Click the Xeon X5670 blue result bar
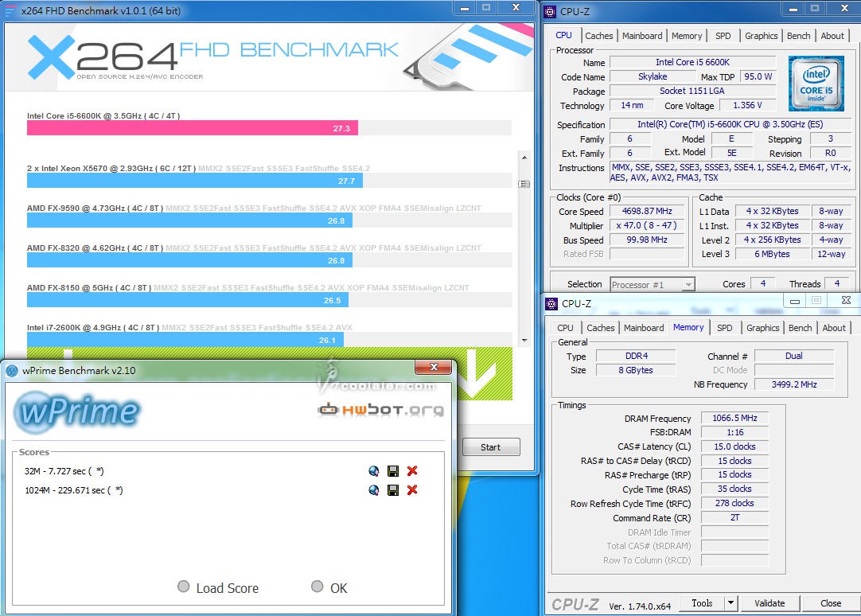The height and width of the screenshot is (616, 861). pos(195,181)
